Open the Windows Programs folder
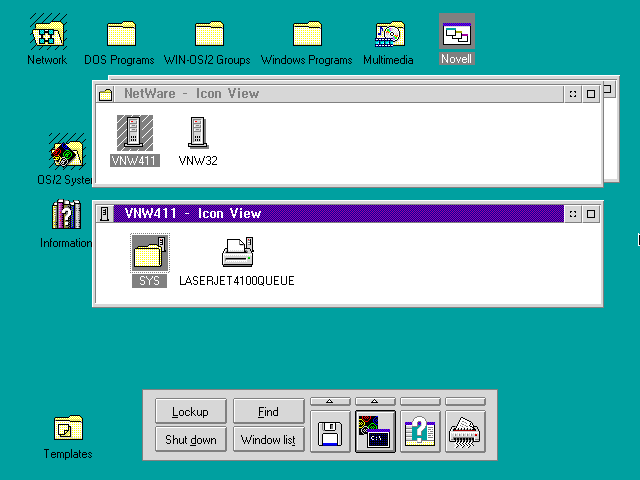This screenshot has height=480, width=640. (x=307, y=33)
